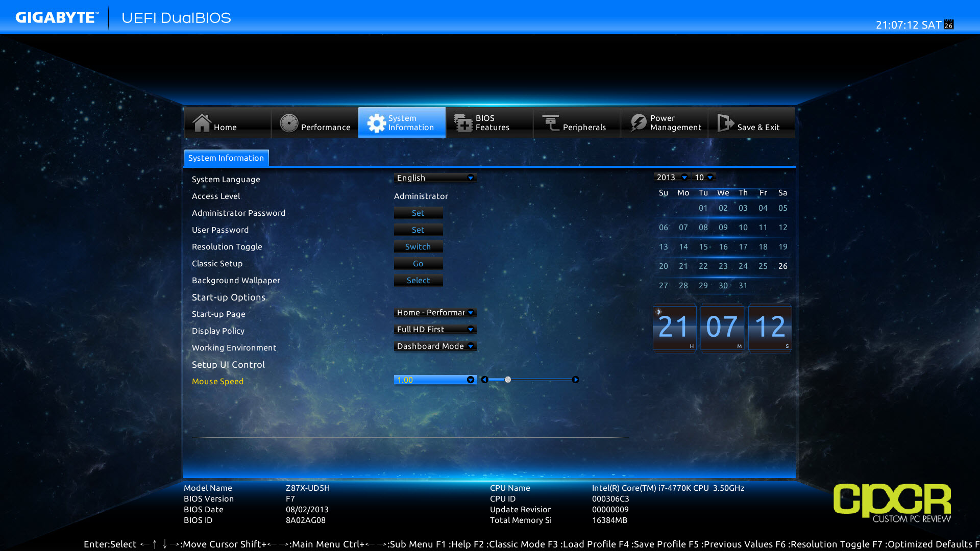This screenshot has height=551, width=980.
Task: Click the top-right clock 21:07:12 SAT
Action: pos(909,25)
